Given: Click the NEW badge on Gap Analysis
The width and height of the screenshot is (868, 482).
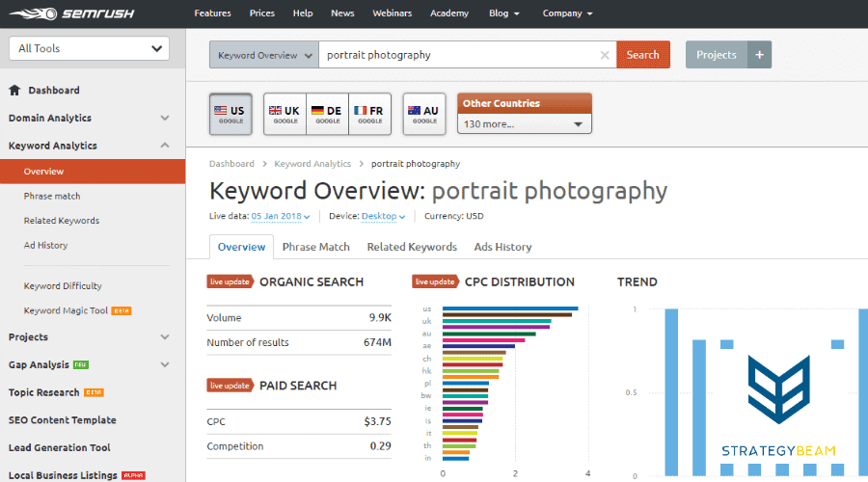Looking at the screenshot, I should coord(81,364).
